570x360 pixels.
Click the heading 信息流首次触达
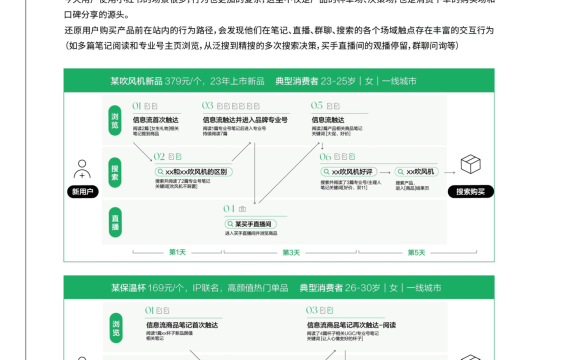click(156, 120)
